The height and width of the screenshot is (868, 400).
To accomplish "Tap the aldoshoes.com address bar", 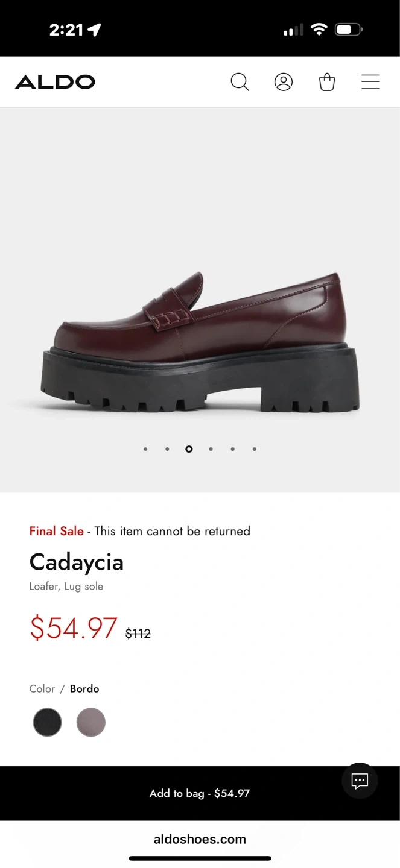I will pyautogui.click(x=200, y=839).
